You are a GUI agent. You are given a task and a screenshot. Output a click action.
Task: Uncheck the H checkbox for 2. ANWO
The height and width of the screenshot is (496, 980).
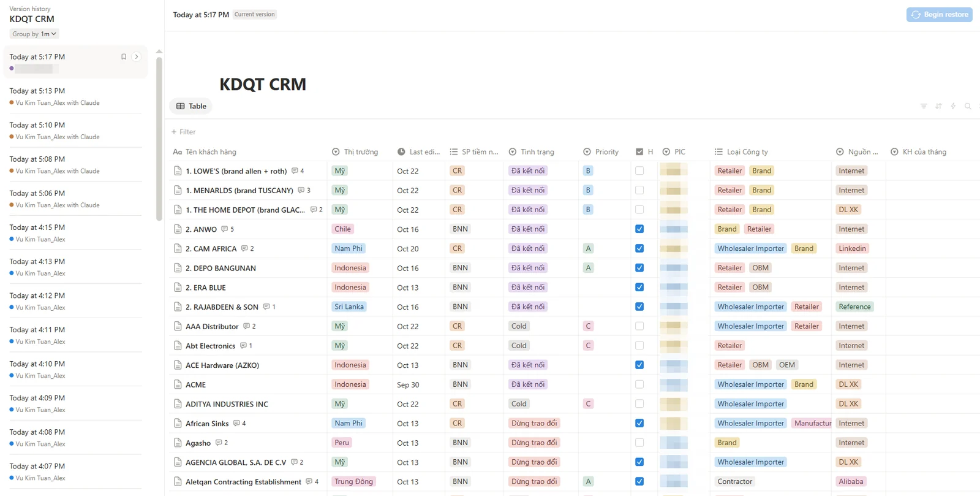click(x=639, y=229)
